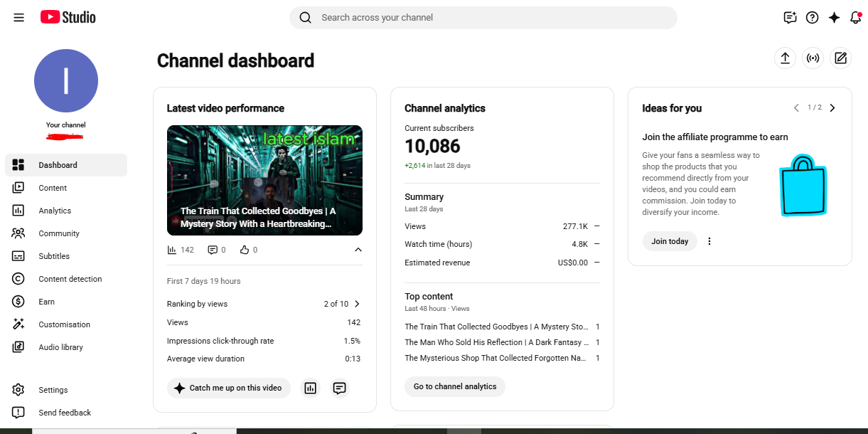Viewport: 868px width, 434px height.
Task: Focus the Search across your channel field
Action: 483,18
